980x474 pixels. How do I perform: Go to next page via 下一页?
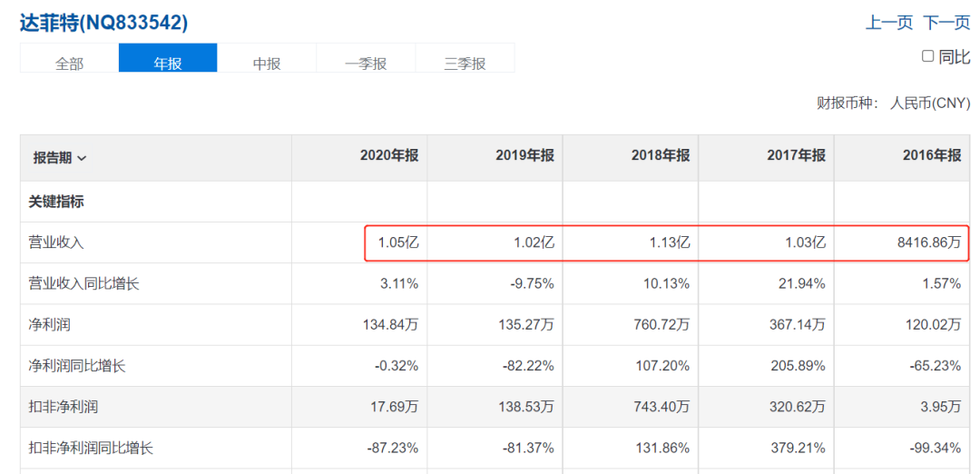tap(946, 23)
